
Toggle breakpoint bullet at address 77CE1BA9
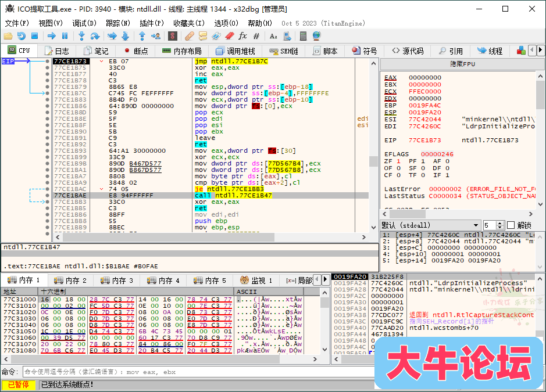[47, 182]
